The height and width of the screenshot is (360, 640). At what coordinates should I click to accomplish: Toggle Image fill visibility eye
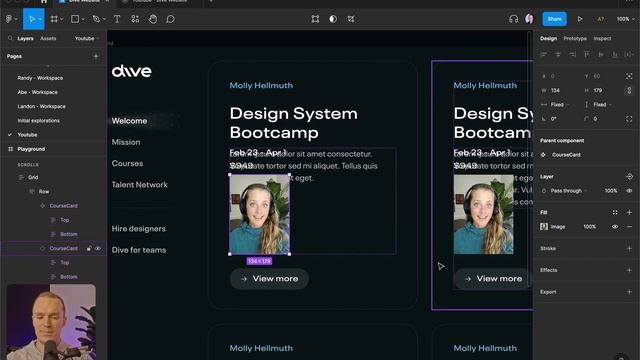615,227
